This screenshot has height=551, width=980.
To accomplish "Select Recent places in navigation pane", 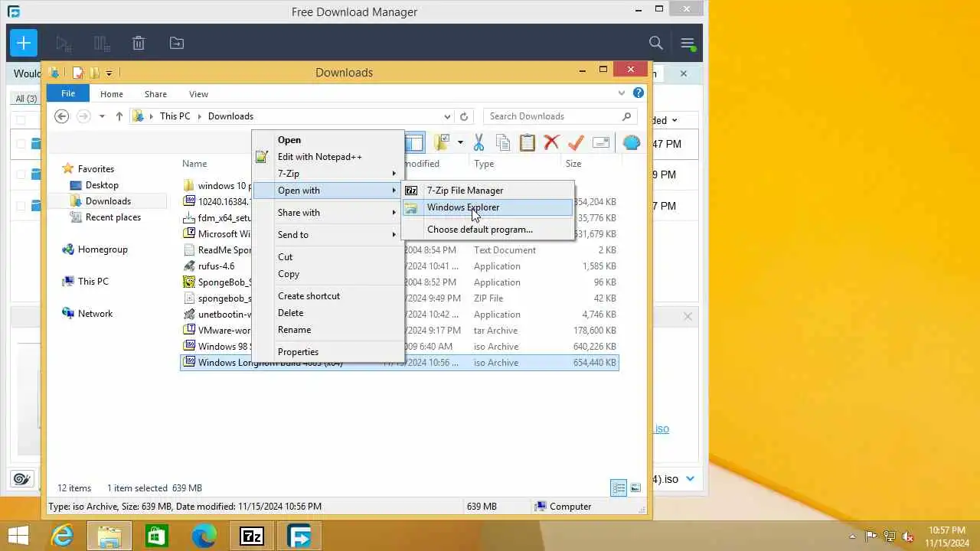I will [x=113, y=217].
